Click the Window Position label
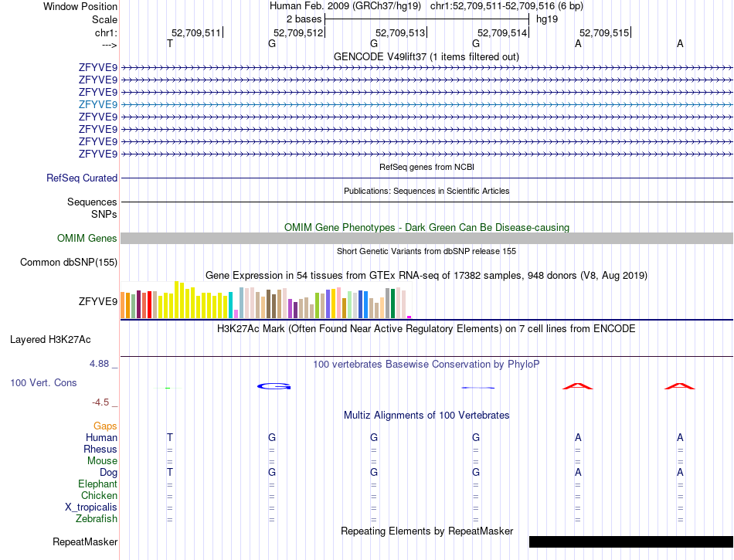The image size is (734, 560). (80, 6)
